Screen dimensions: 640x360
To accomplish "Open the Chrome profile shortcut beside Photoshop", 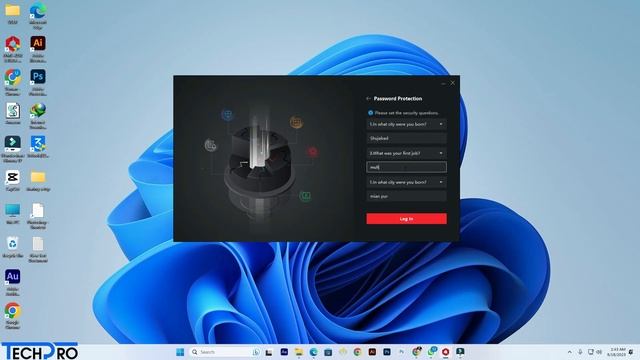I will pyautogui.click(x=13, y=82).
